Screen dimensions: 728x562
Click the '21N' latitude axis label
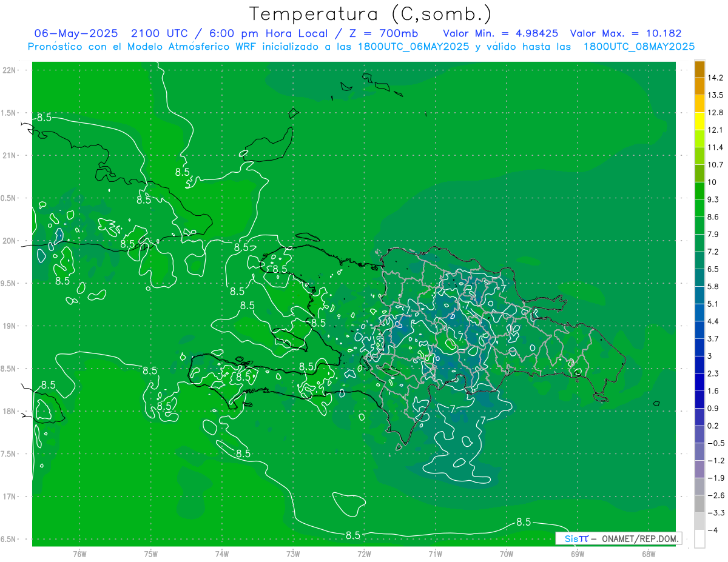click(x=10, y=155)
